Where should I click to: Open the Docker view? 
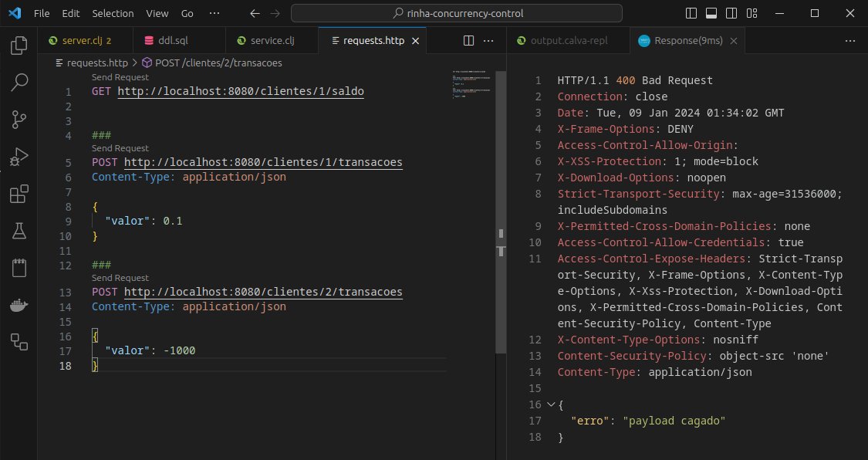19,305
